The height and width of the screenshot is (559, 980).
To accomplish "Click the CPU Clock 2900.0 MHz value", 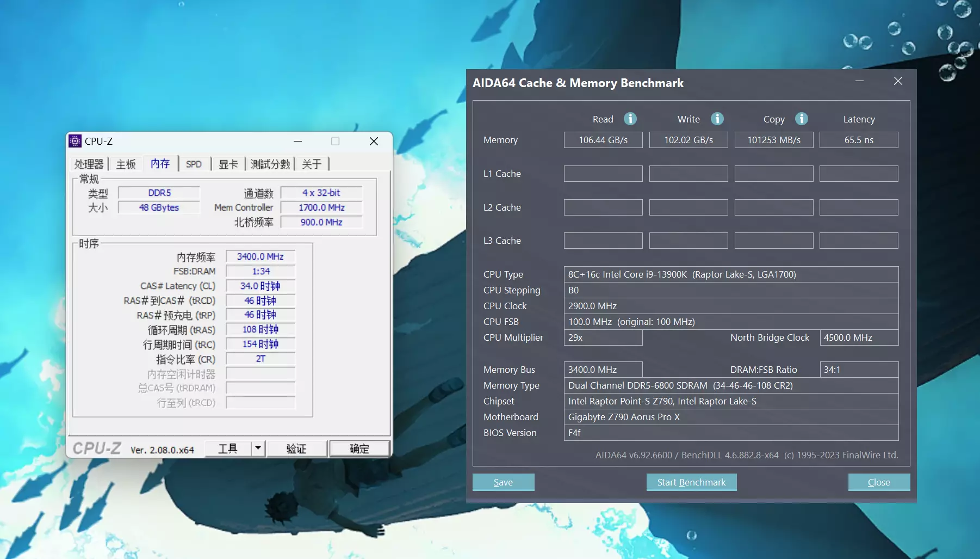I will [731, 306].
